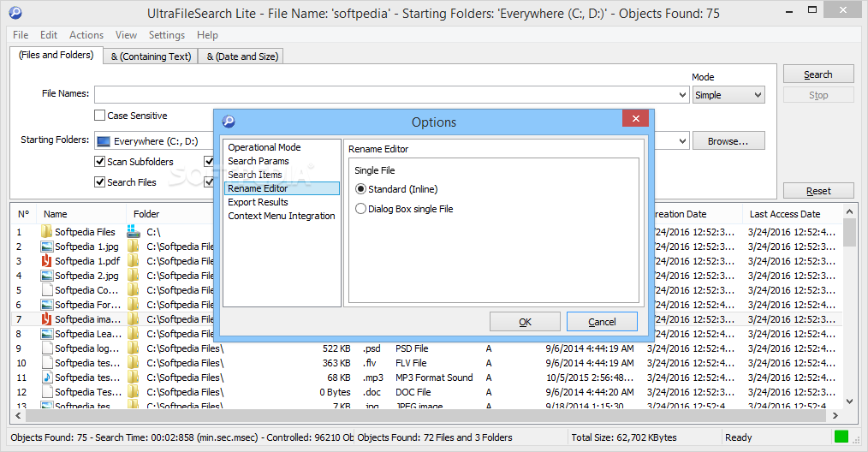The image size is (868, 452).
Task: Click the C:\ drive icon in row 1
Action: tap(133, 231)
